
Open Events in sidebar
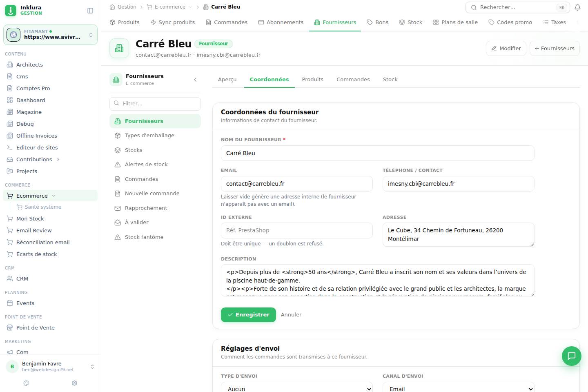click(50, 303)
